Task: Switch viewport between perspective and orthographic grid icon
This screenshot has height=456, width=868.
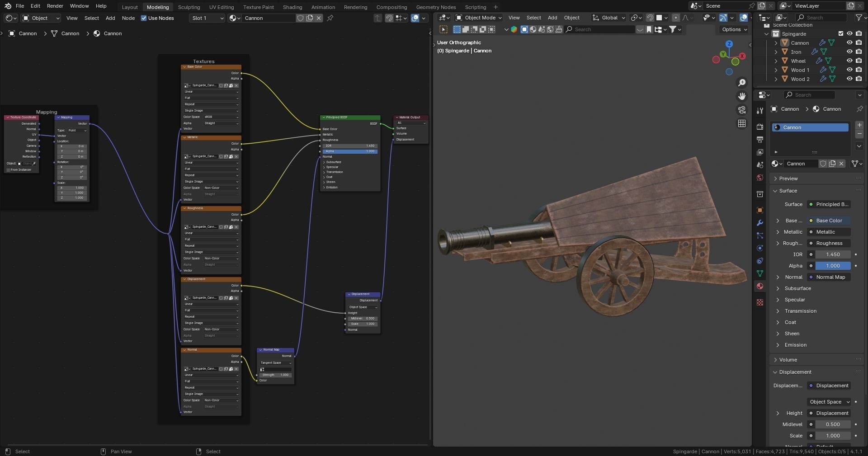Action: 742,123
